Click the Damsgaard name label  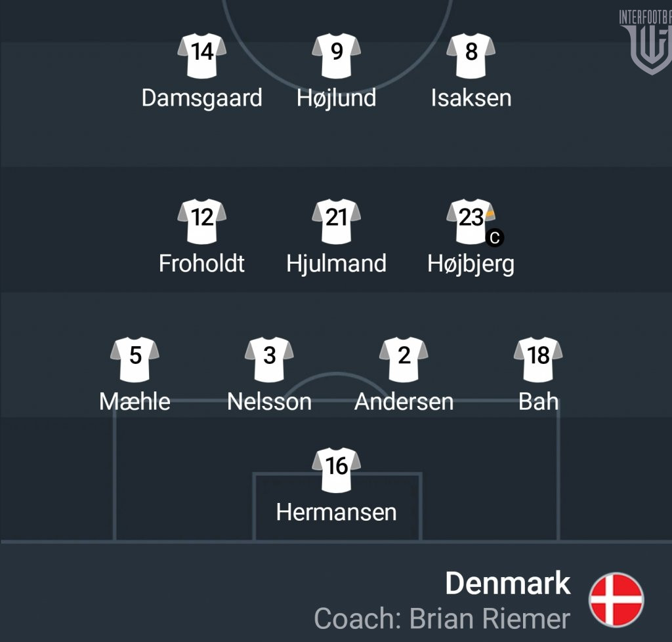(x=202, y=98)
